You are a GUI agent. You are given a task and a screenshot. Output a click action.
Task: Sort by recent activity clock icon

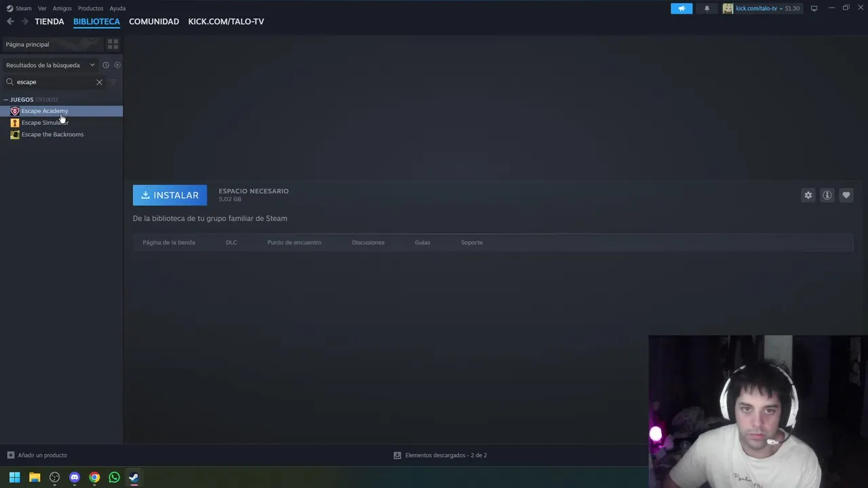click(106, 65)
